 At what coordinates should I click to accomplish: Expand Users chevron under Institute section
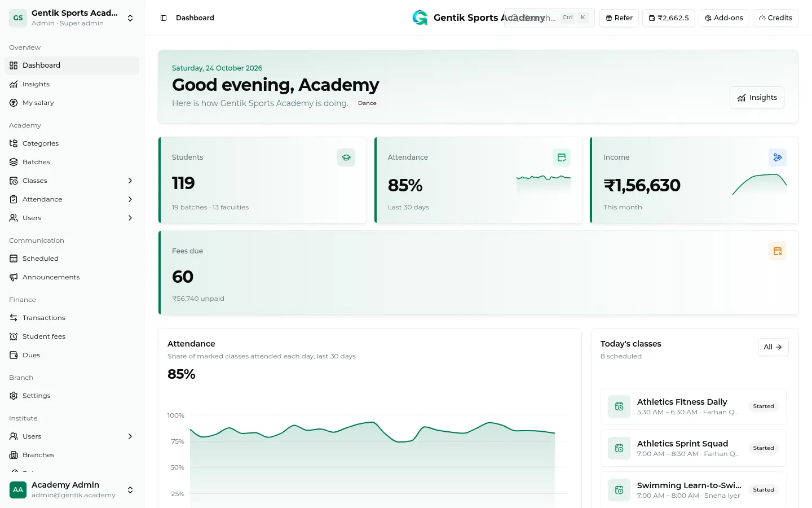pos(130,436)
